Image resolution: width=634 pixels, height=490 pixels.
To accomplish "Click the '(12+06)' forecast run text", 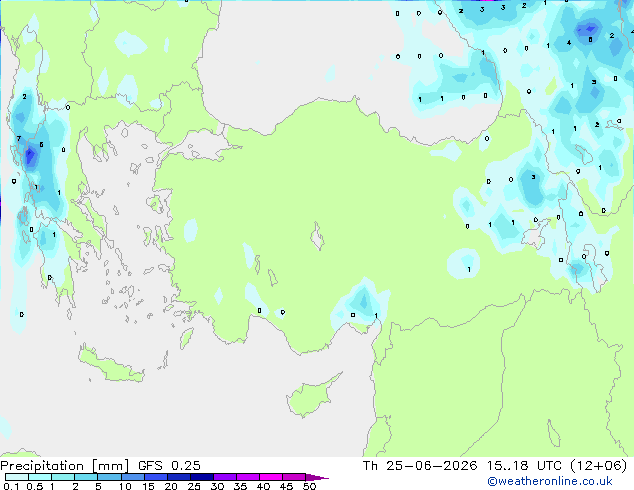I will 598,466.
